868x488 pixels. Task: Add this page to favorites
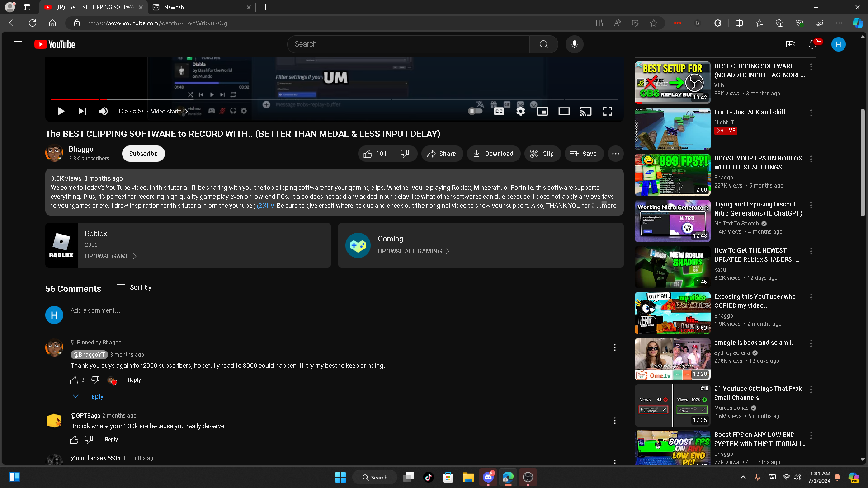click(654, 23)
